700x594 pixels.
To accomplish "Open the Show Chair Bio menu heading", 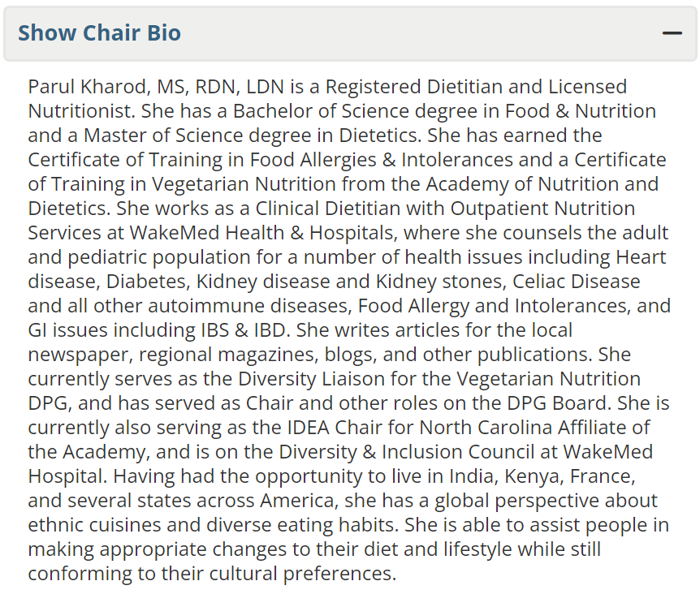I will point(99,32).
